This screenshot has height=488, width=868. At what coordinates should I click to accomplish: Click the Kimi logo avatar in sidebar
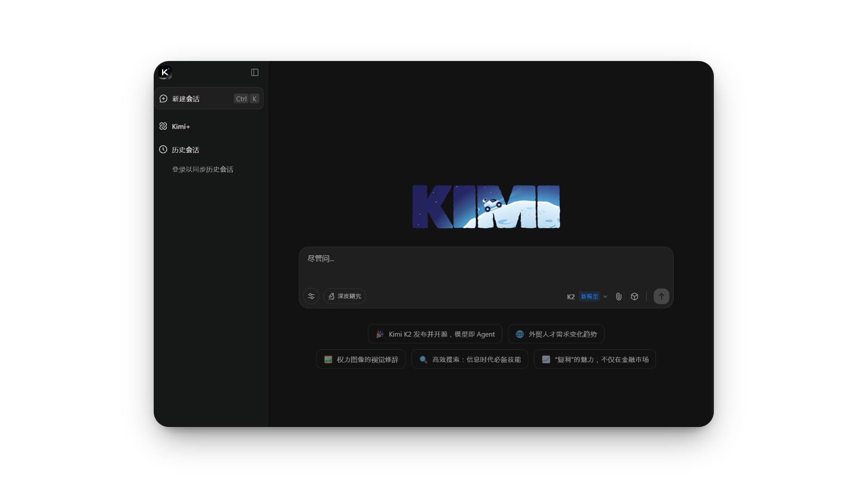coord(165,72)
